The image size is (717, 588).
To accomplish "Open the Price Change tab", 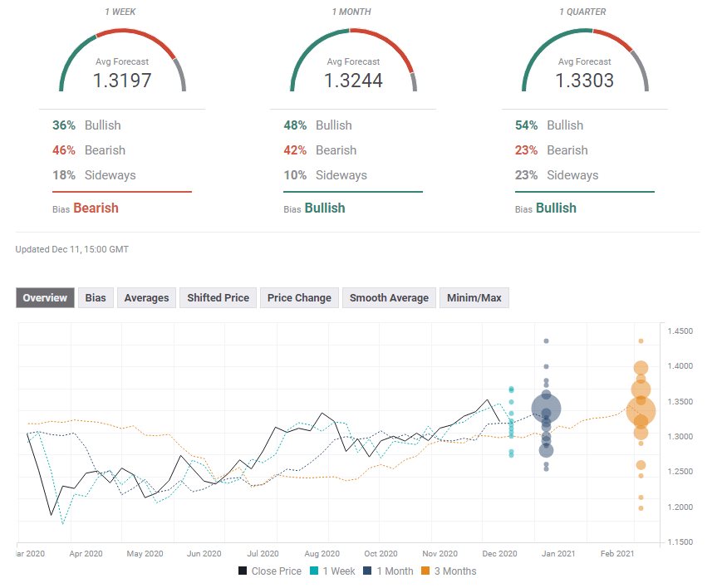I will [x=299, y=297].
